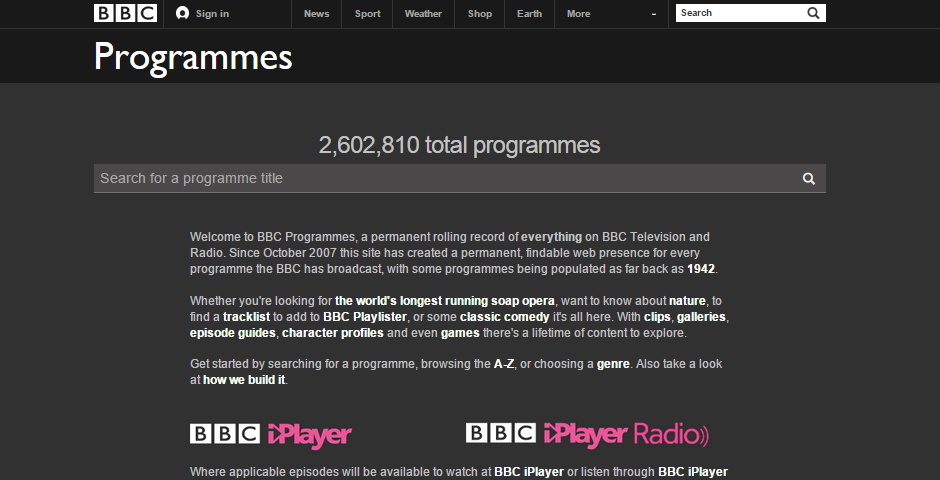Click the Sign in account icon

coord(182,13)
